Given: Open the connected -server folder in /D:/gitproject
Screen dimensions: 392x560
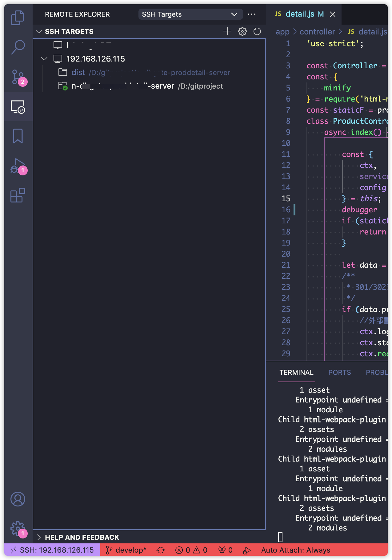Looking at the screenshot, I should point(149,86).
